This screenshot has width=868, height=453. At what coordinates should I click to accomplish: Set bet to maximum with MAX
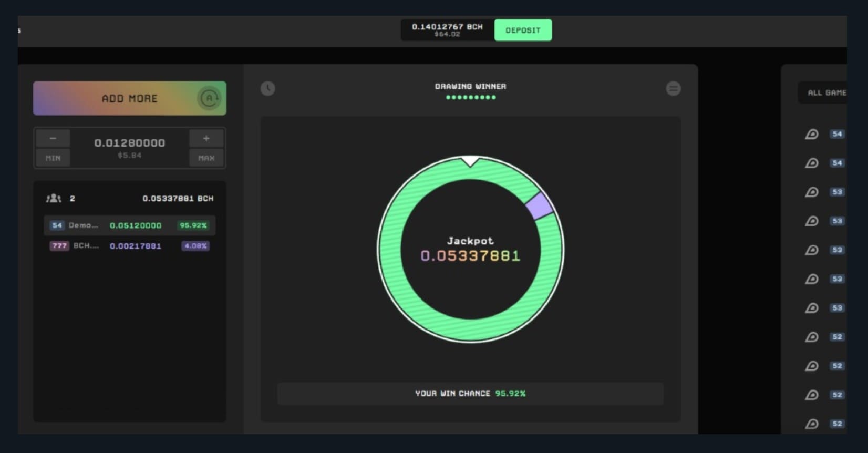pos(206,158)
